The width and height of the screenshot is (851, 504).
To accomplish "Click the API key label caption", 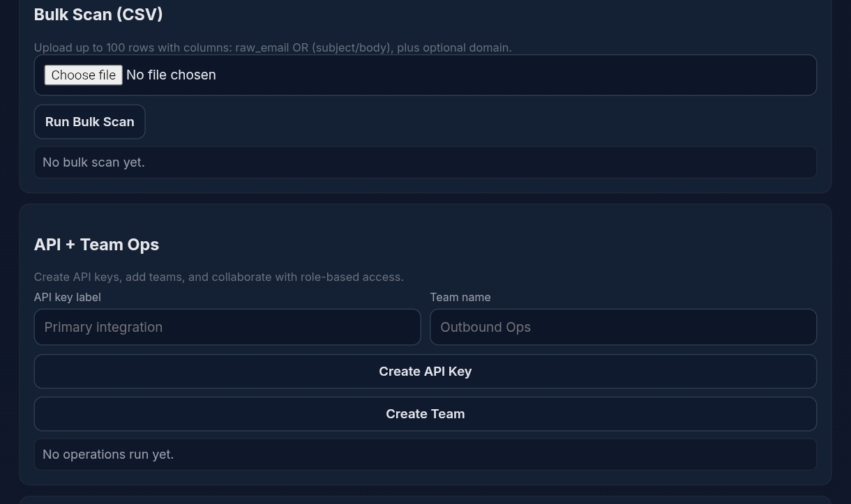I will click(66, 296).
